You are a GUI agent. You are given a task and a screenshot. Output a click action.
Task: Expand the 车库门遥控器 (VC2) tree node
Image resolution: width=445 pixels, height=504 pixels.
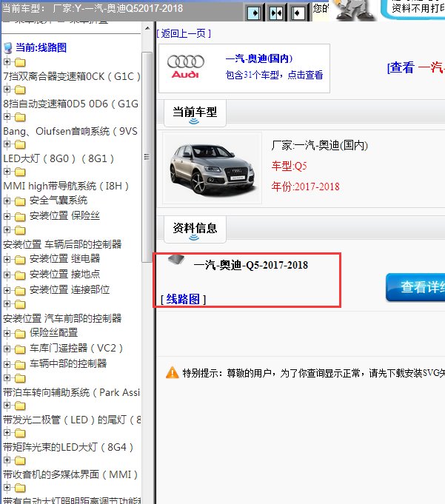(7, 349)
